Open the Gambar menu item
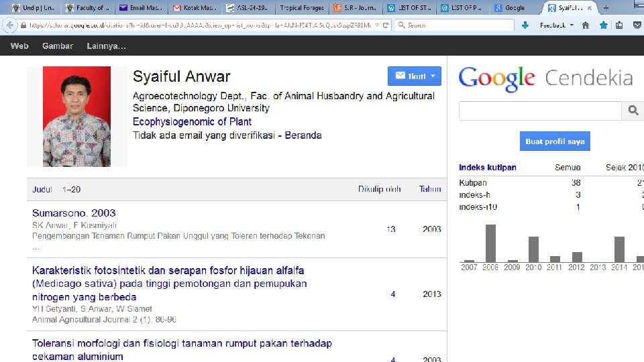The width and height of the screenshot is (644, 362). tap(58, 46)
